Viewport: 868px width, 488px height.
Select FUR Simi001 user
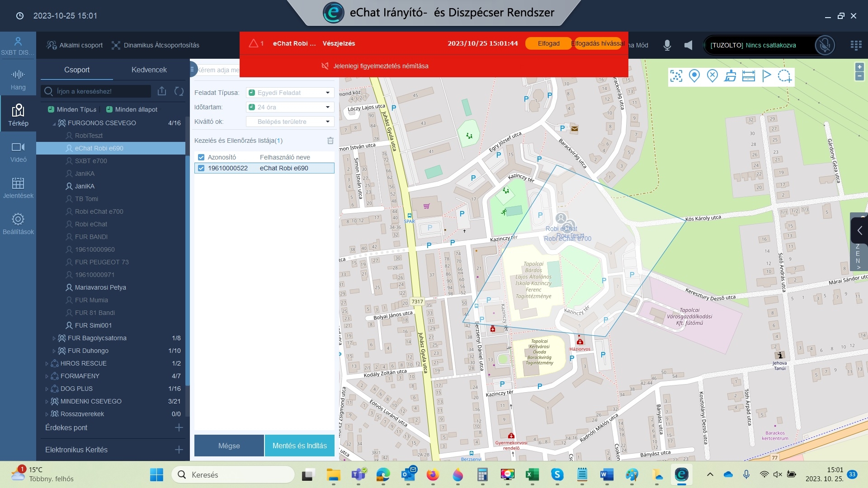[x=93, y=325]
